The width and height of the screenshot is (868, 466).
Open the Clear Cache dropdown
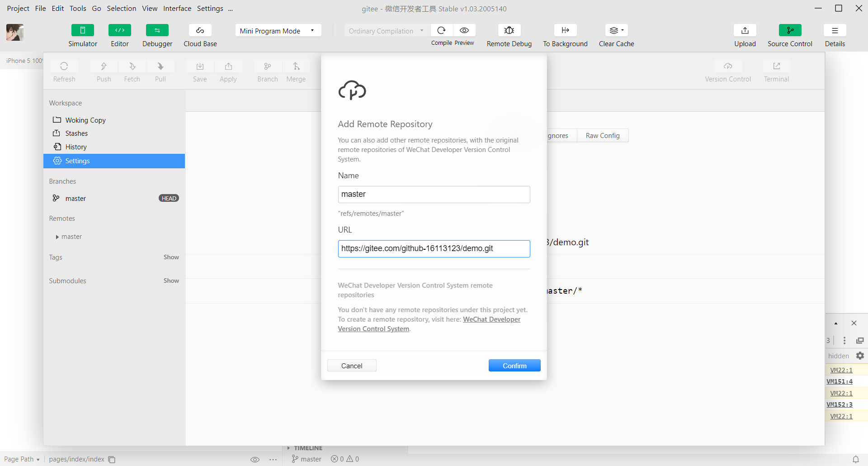coord(617,30)
